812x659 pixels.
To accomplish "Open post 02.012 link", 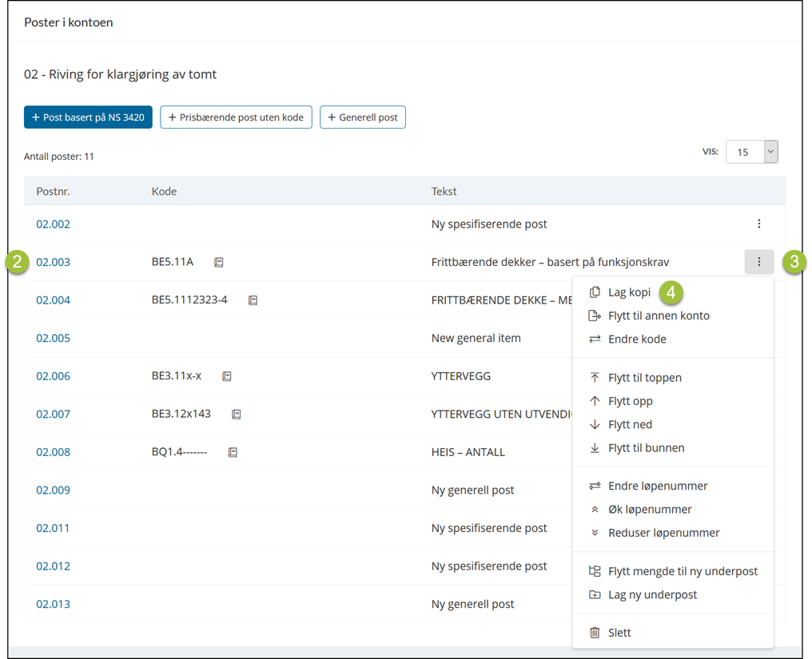I will 53,566.
